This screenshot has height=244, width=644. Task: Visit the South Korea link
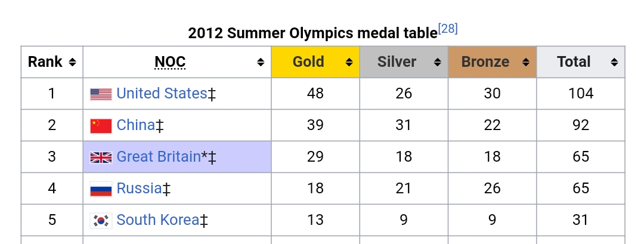pos(158,220)
